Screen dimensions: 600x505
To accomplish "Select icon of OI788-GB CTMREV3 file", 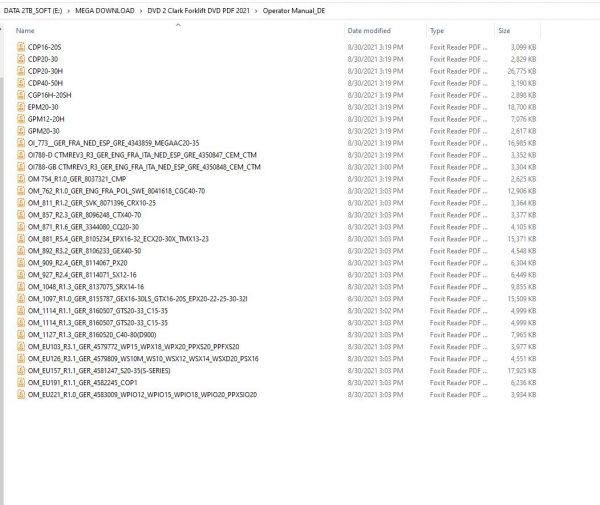I will click(x=21, y=167).
